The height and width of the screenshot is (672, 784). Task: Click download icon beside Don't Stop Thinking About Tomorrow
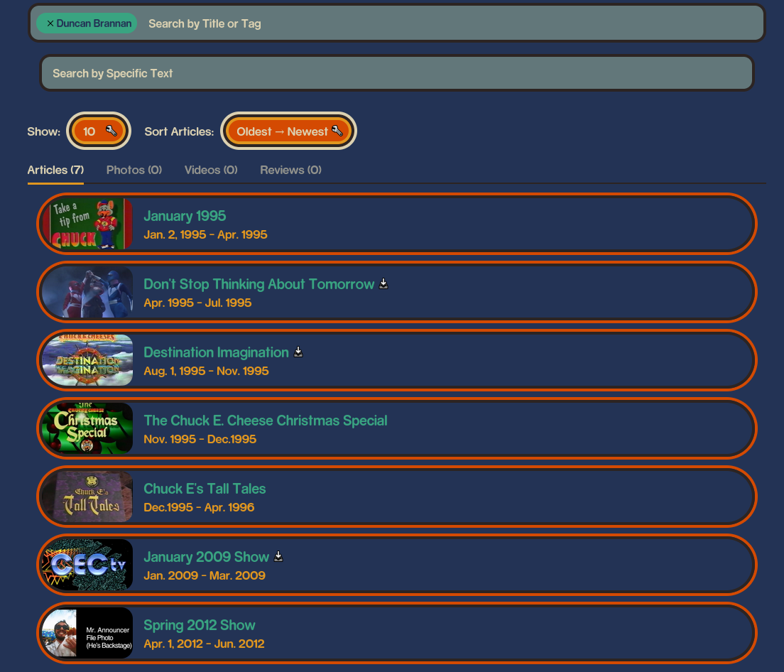(x=383, y=284)
